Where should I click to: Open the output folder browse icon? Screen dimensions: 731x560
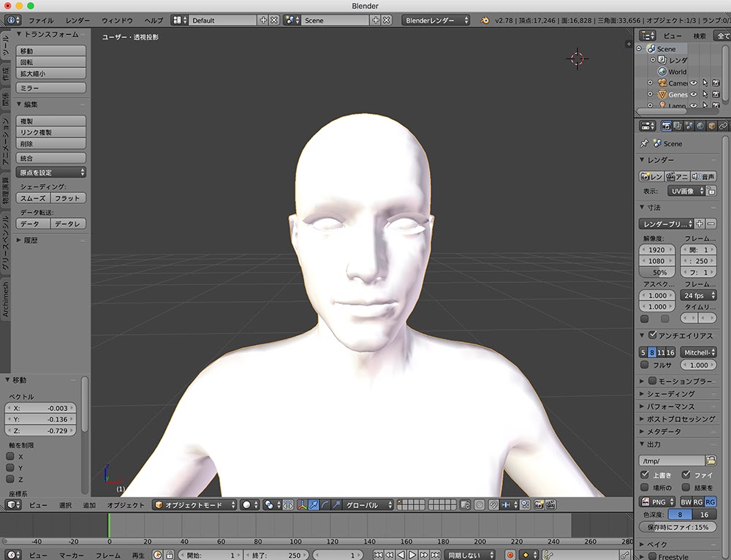click(711, 461)
